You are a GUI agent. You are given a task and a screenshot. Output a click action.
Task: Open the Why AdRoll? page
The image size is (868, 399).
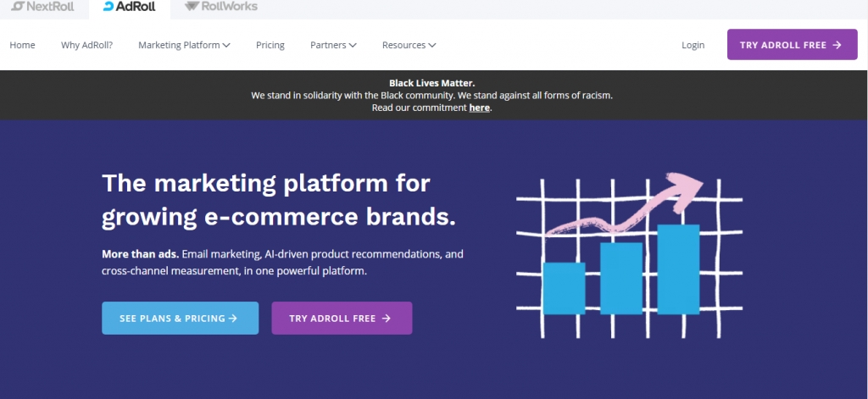tap(86, 45)
